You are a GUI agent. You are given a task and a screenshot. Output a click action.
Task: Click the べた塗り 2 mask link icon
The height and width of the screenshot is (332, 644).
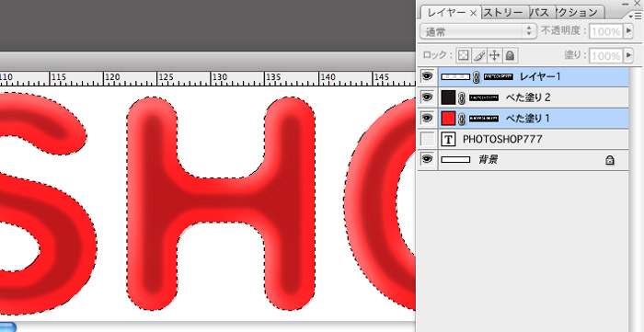click(x=462, y=97)
